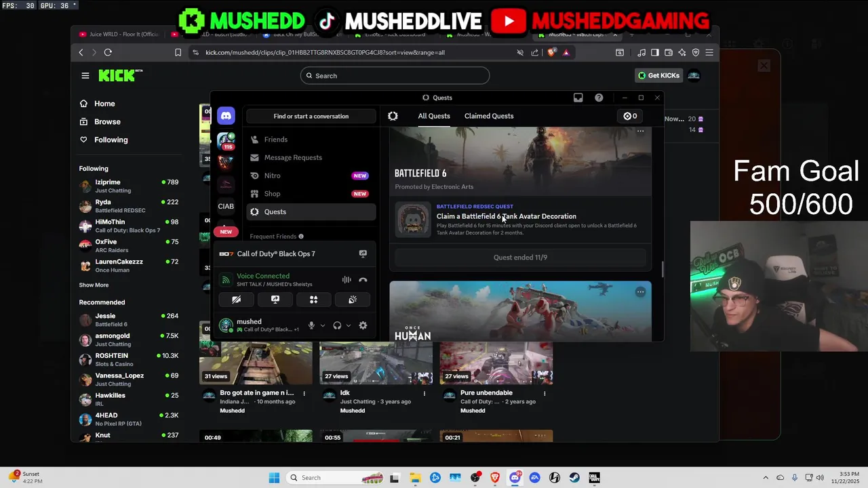Click the Kick search field

pyautogui.click(x=395, y=76)
